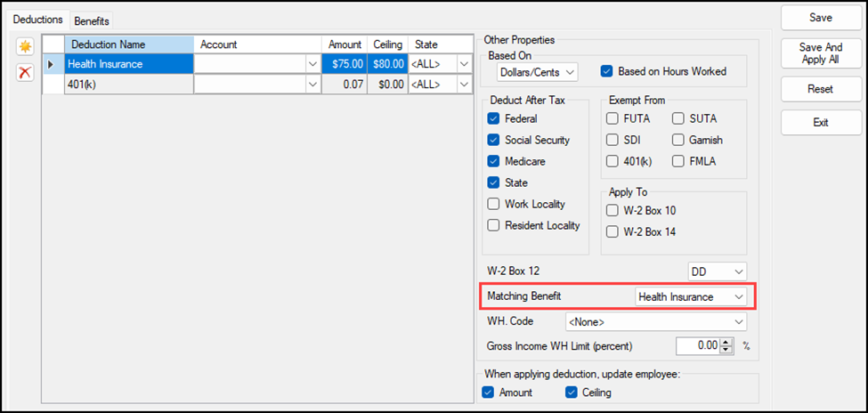Enable the Work Locality checkbox

pyautogui.click(x=494, y=204)
